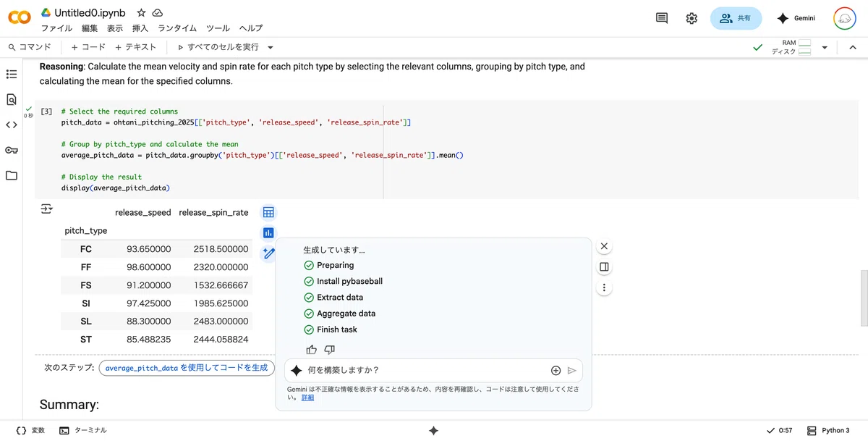This screenshot has height=441, width=868.
Task: Click the value 1532.666667
Action: click(221, 285)
